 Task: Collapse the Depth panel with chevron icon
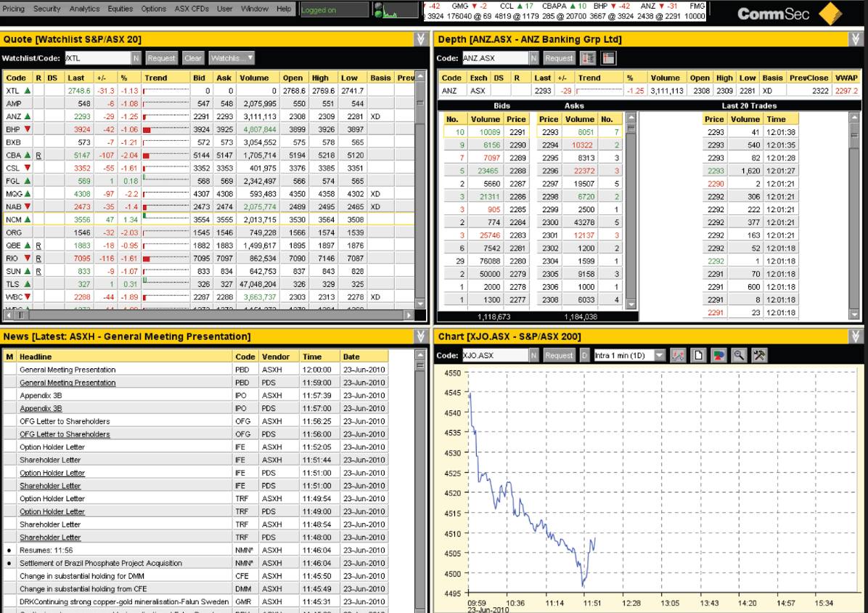[855, 38]
